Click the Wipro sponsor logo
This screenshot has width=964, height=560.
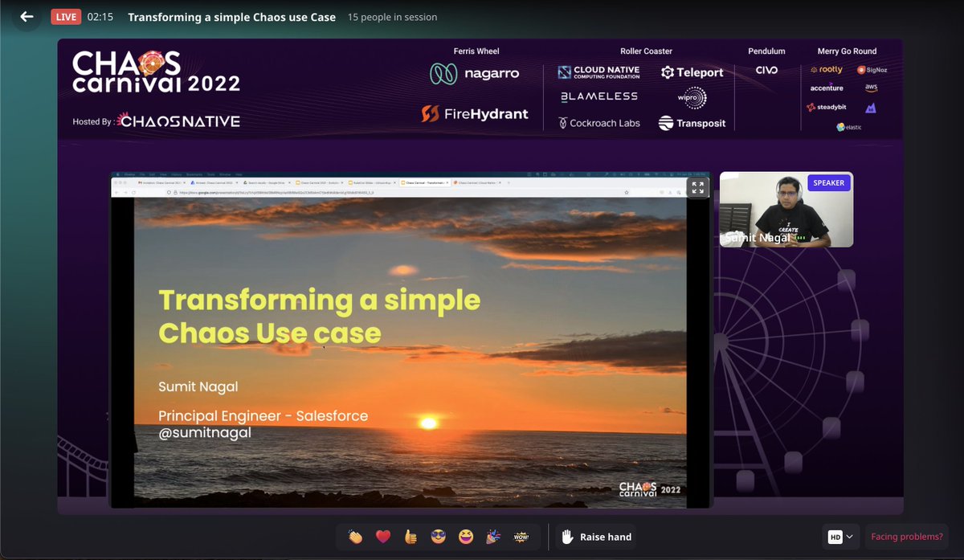tap(692, 98)
